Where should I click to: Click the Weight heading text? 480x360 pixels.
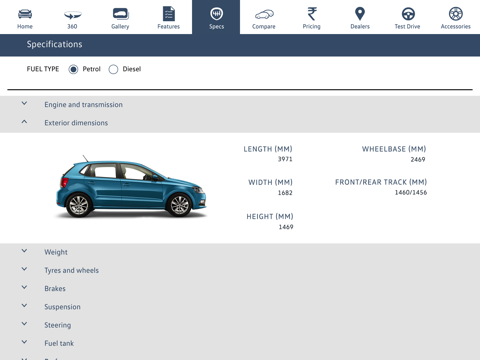tap(56, 252)
